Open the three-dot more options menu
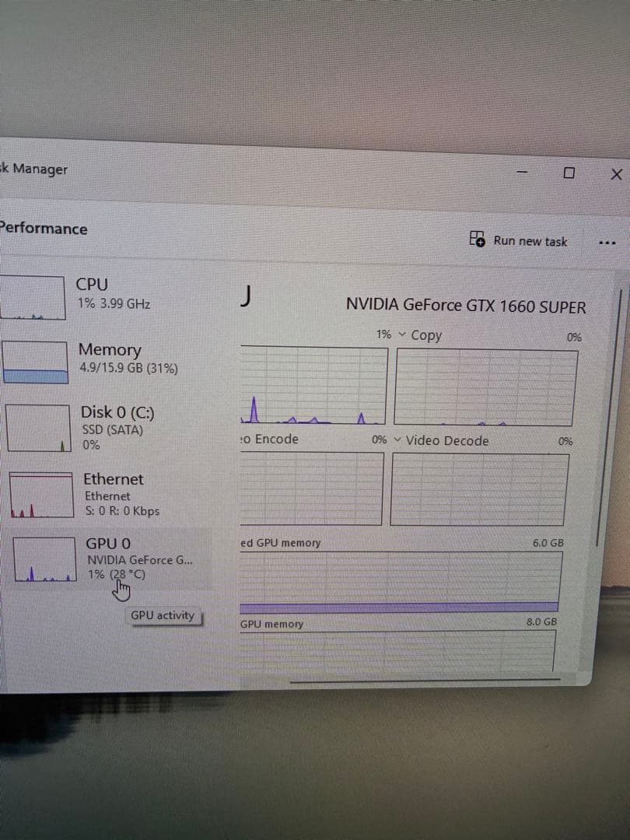The height and width of the screenshot is (840, 630). coord(607,243)
